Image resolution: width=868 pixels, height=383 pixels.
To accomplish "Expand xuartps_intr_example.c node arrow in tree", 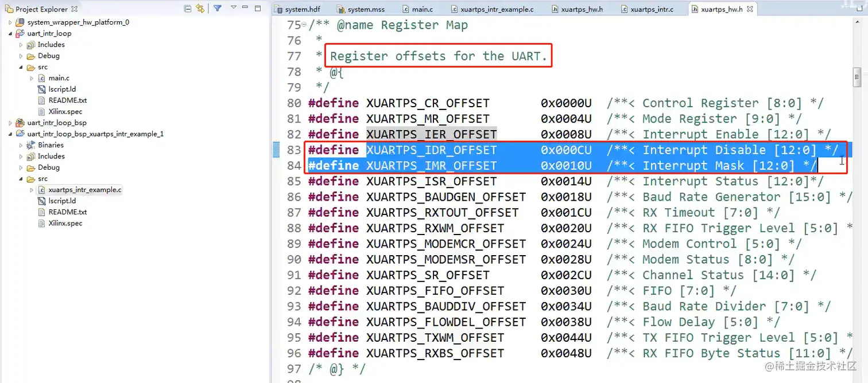I will pos(32,190).
